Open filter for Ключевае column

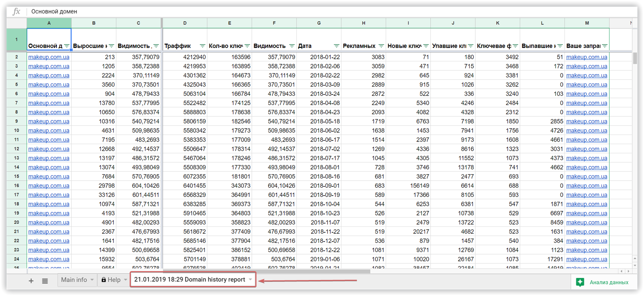point(515,46)
